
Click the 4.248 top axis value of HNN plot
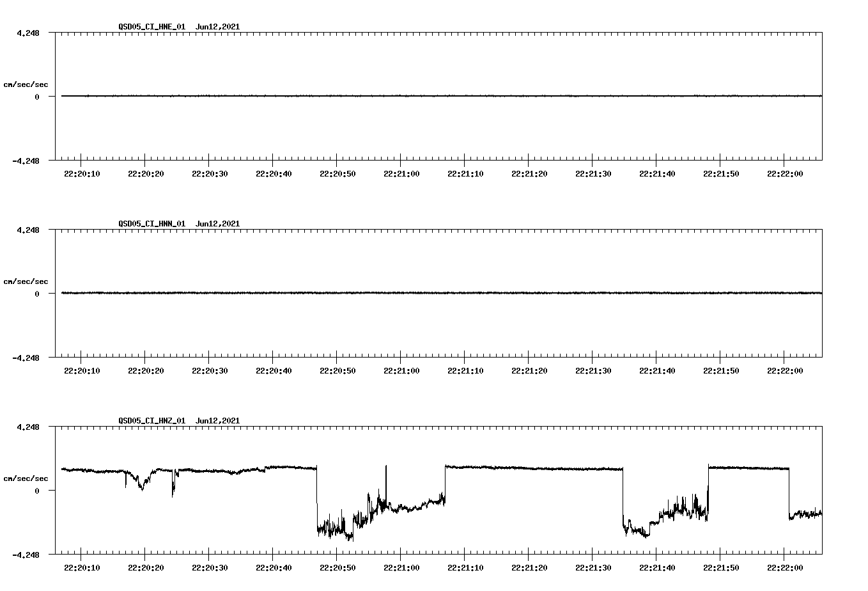tap(28, 230)
